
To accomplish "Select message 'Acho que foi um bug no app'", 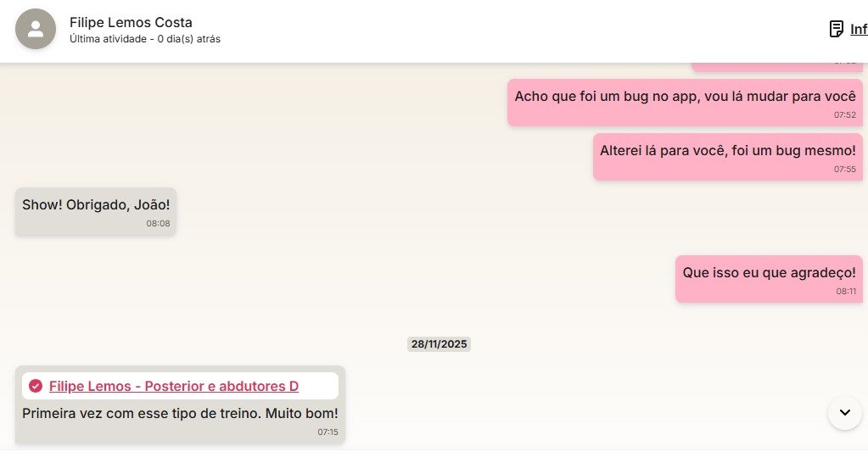I will (x=685, y=103).
